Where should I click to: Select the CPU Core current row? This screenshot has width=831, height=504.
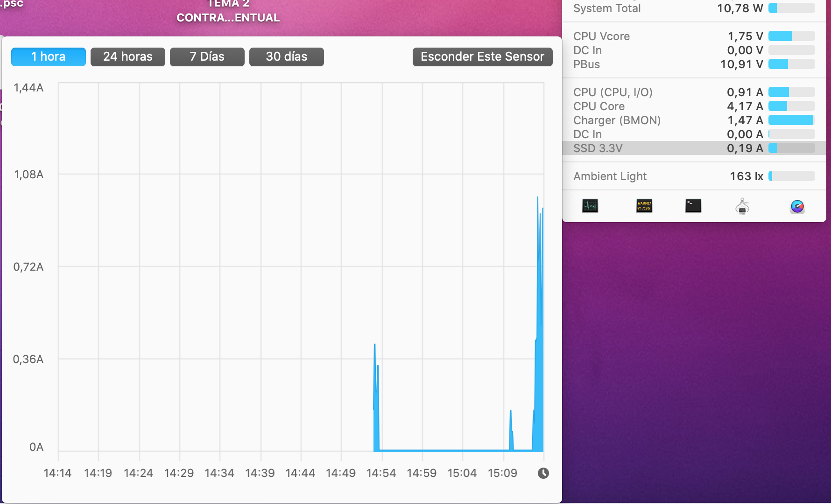[x=694, y=106]
